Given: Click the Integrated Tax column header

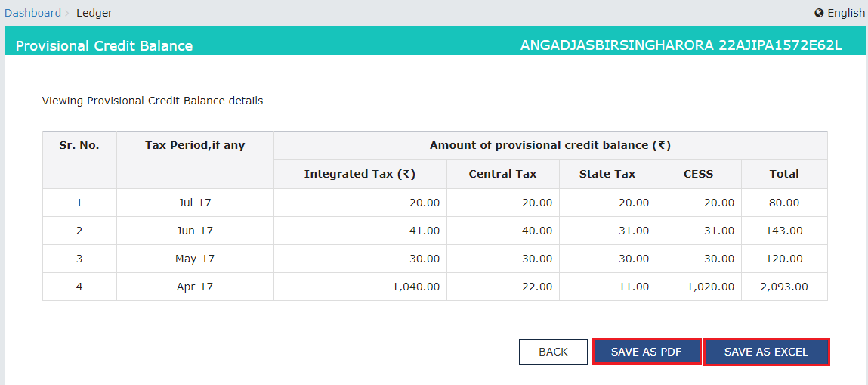Looking at the screenshot, I should point(360,174).
